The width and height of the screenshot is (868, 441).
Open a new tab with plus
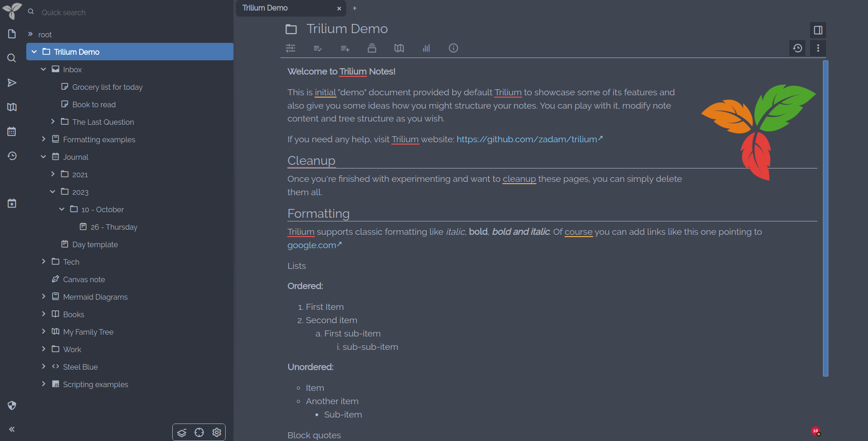point(355,8)
